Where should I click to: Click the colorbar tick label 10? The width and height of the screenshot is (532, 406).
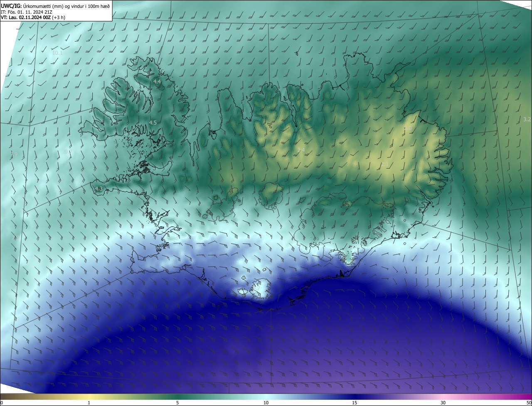[266, 403]
